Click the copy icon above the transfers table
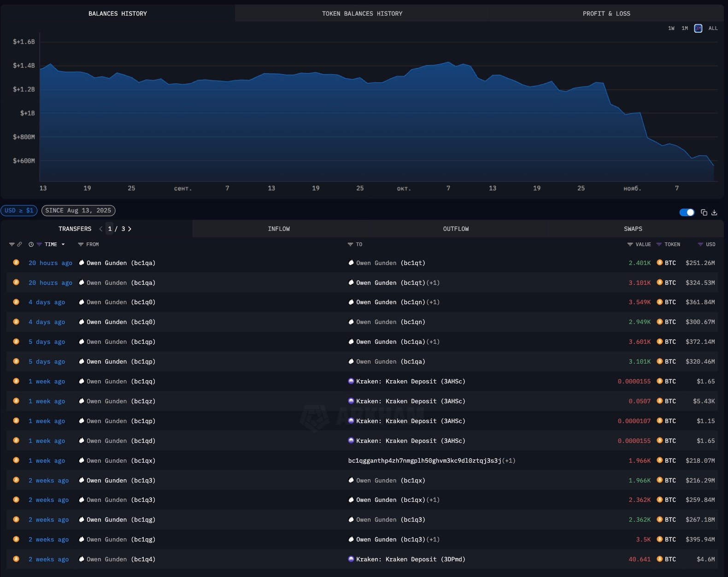This screenshot has height=577, width=728. [704, 212]
